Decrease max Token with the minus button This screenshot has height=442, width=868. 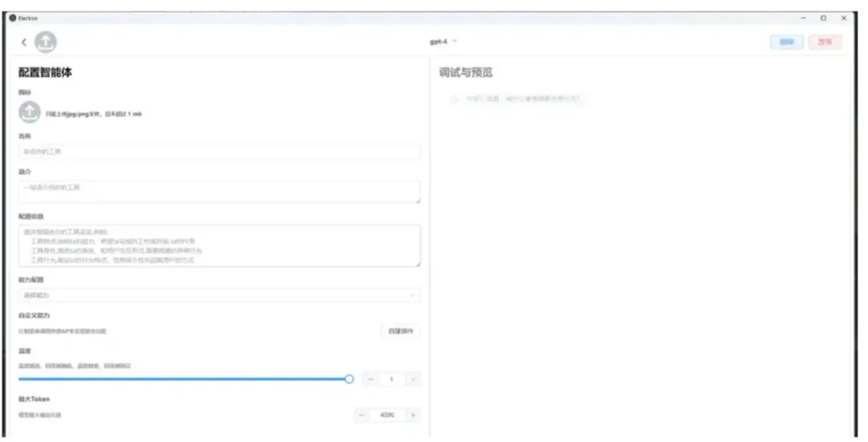click(x=362, y=415)
